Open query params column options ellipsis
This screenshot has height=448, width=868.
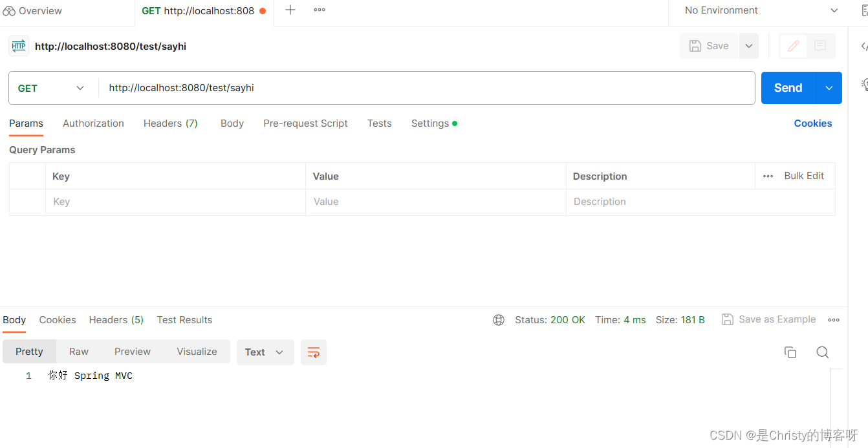coord(768,176)
